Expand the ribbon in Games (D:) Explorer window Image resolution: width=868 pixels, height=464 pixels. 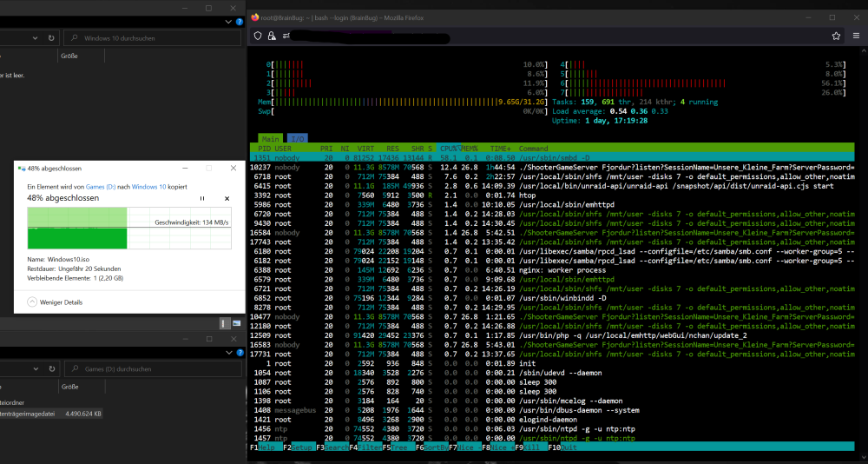229,353
